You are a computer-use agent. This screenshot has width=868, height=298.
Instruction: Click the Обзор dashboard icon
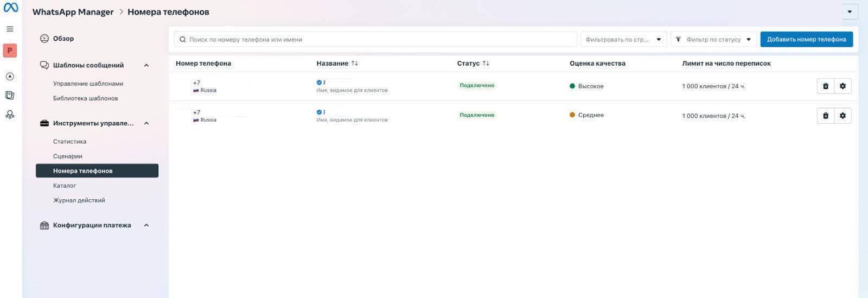click(44, 39)
